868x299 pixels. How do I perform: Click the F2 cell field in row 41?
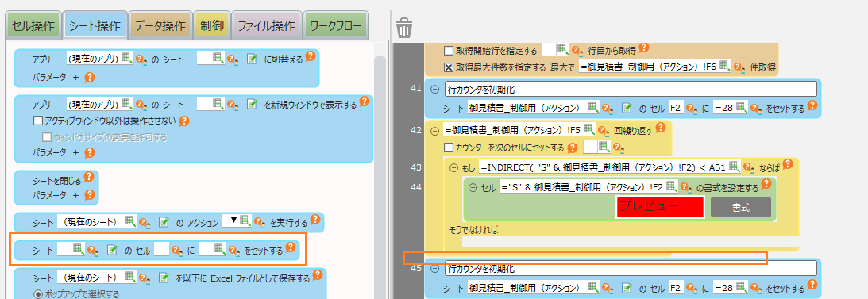pos(677,107)
